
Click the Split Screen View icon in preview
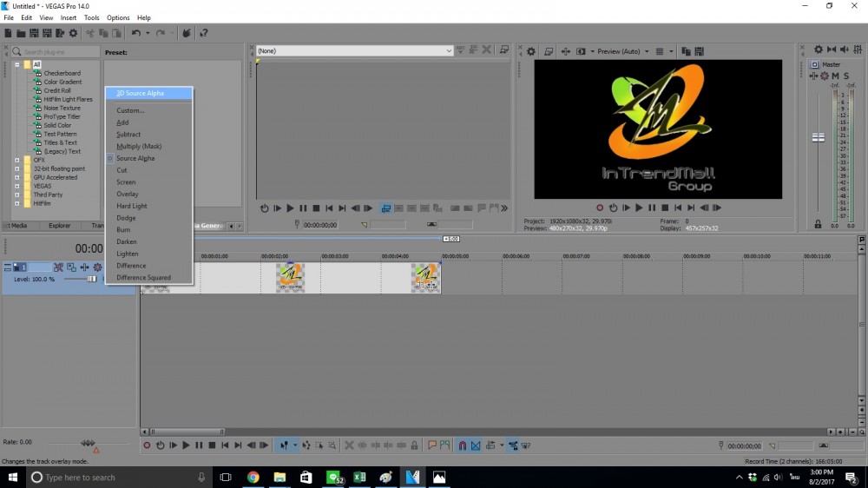tap(581, 51)
